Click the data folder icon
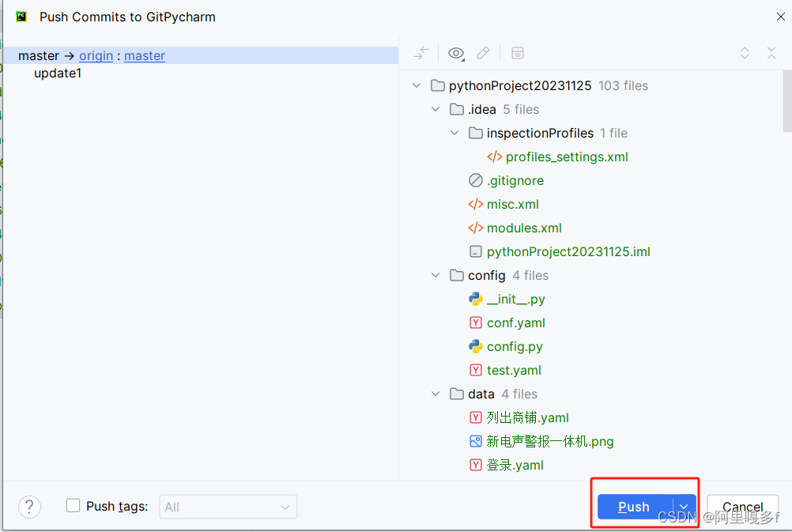 457,394
